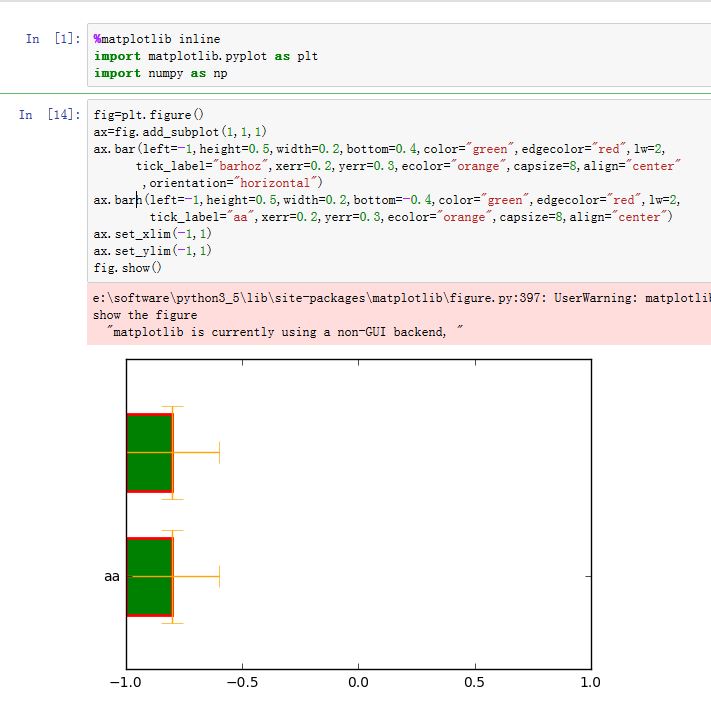
Task: Place cursor on '%matplotlib inline' line
Action: pyautogui.click(x=157, y=39)
